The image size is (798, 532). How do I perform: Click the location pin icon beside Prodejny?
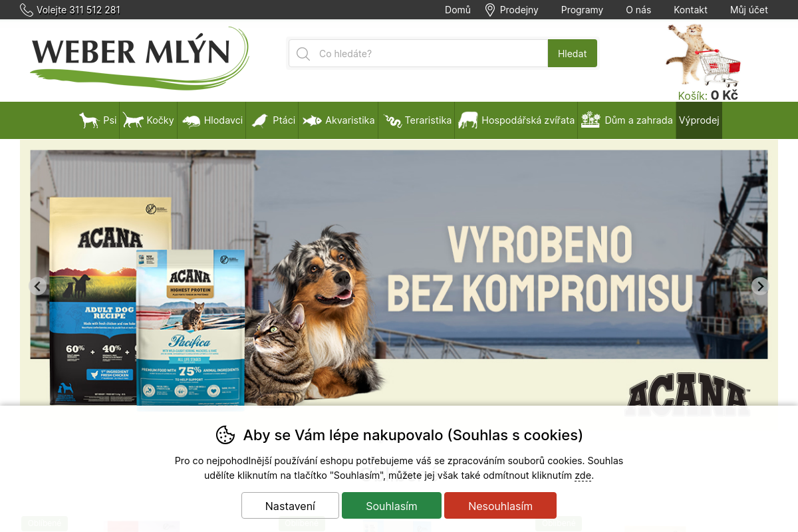pyautogui.click(x=490, y=10)
